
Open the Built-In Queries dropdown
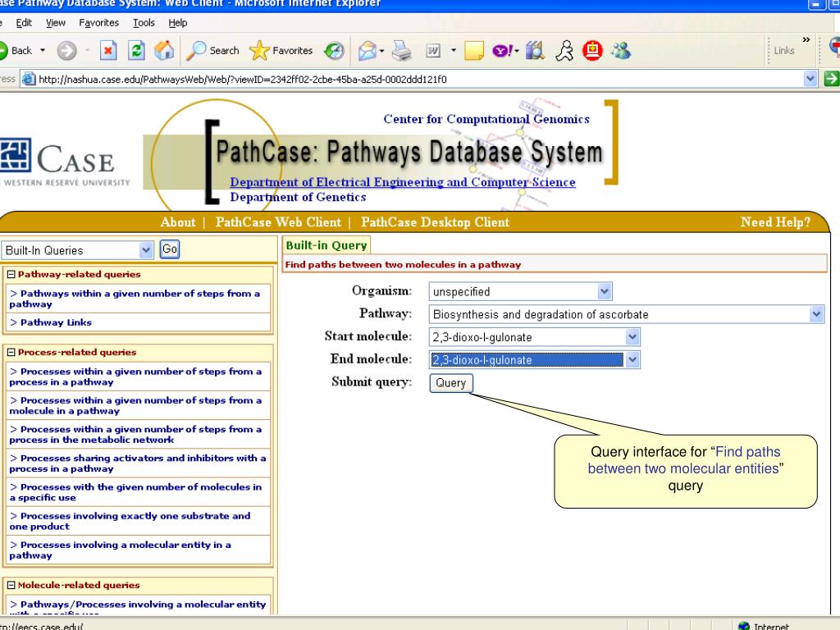[146, 249]
